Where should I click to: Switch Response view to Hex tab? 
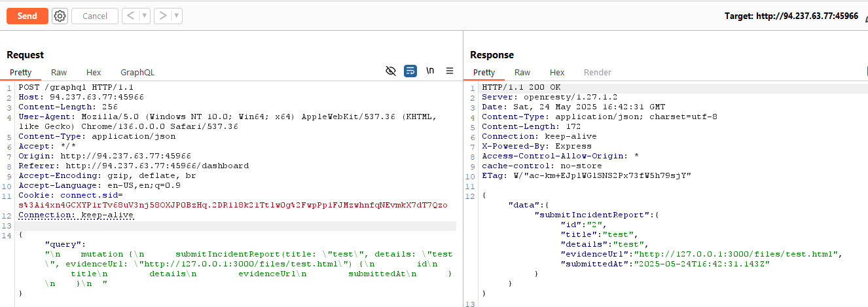557,73
